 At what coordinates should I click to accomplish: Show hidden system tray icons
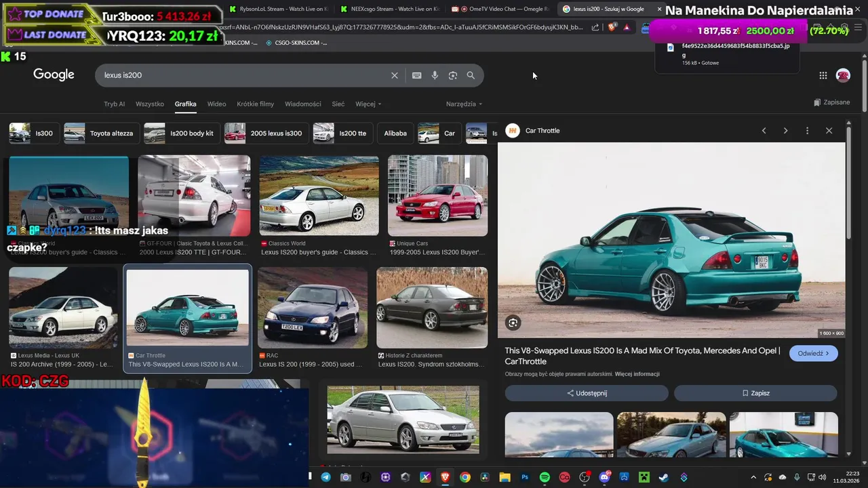pyautogui.click(x=753, y=477)
